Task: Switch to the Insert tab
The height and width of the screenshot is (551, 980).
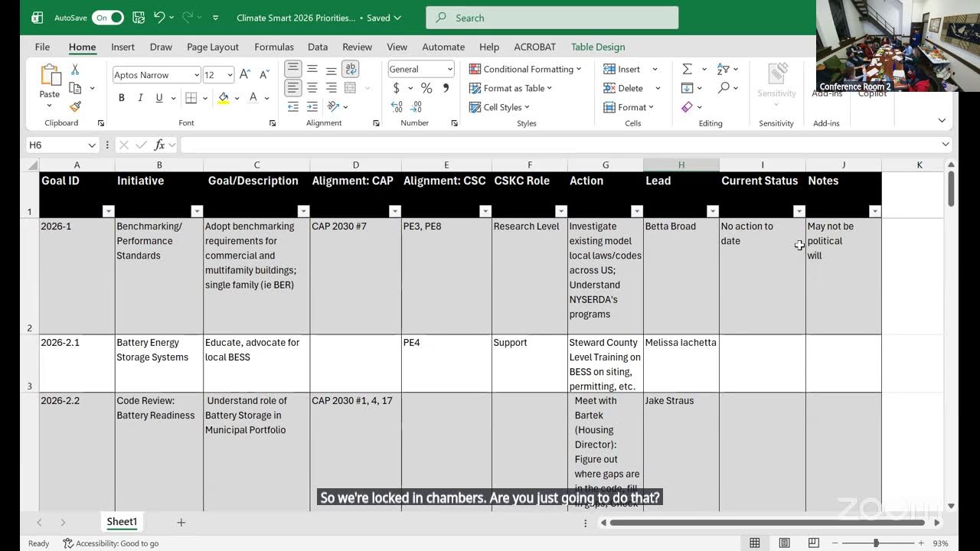Action: (122, 47)
